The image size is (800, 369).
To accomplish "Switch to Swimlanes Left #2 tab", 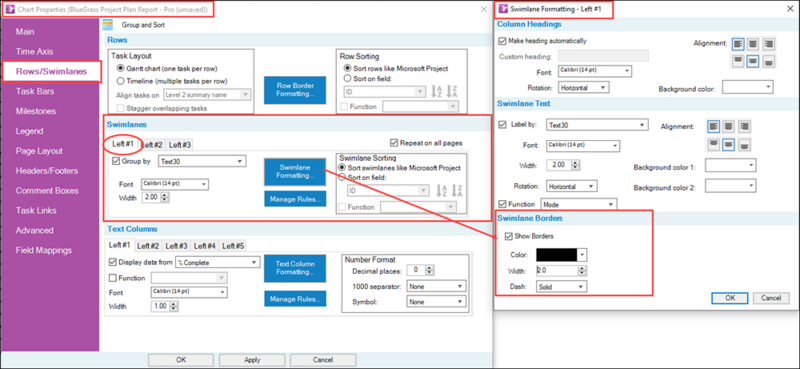I will click(152, 145).
